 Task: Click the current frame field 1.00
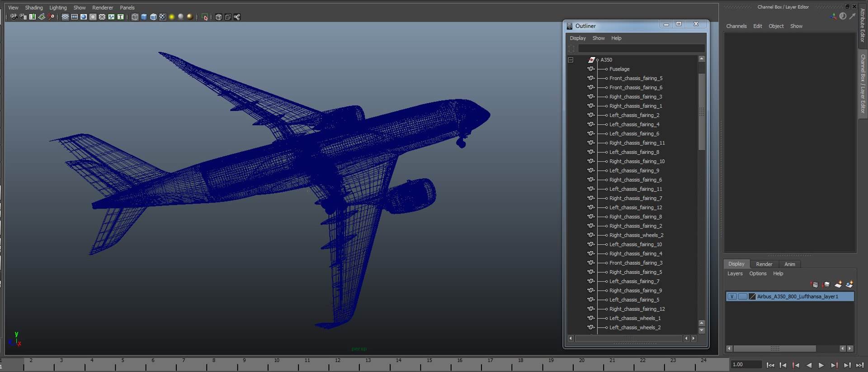746,365
